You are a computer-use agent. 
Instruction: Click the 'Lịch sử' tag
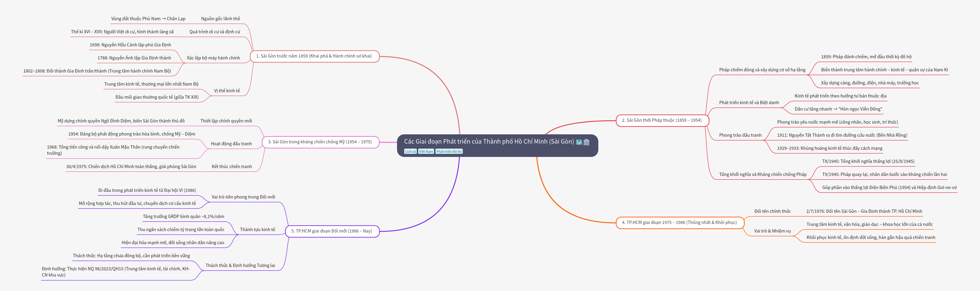tap(410, 152)
